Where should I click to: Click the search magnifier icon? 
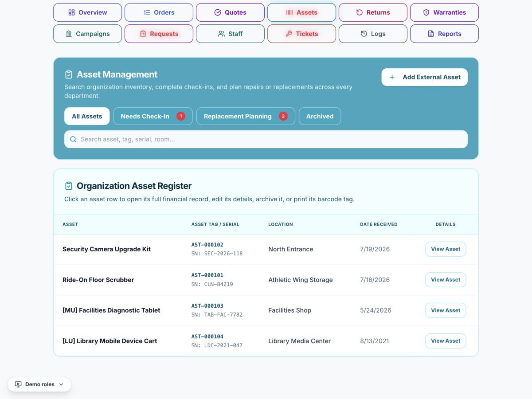(x=73, y=139)
